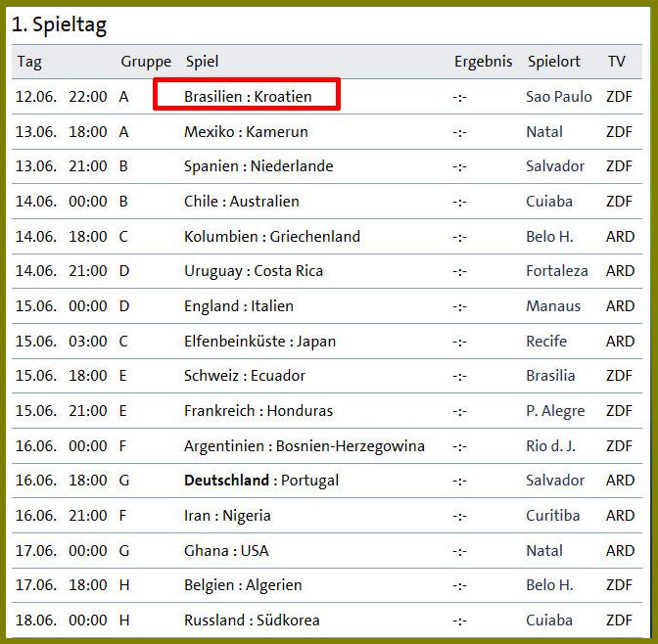Select the Deutschland : Portugal match

click(x=261, y=481)
